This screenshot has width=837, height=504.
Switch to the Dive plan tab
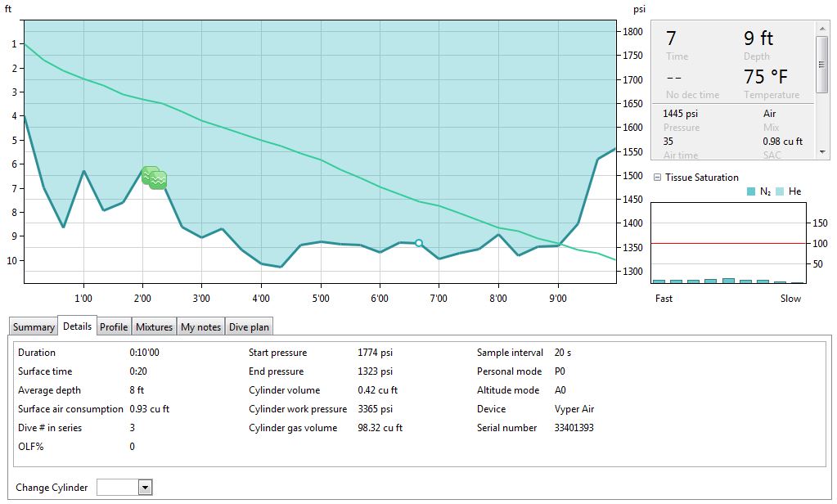(249, 327)
